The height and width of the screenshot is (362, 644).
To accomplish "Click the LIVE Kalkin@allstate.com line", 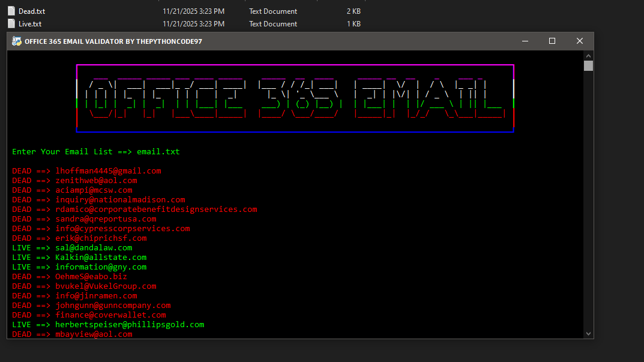I will click(79, 257).
